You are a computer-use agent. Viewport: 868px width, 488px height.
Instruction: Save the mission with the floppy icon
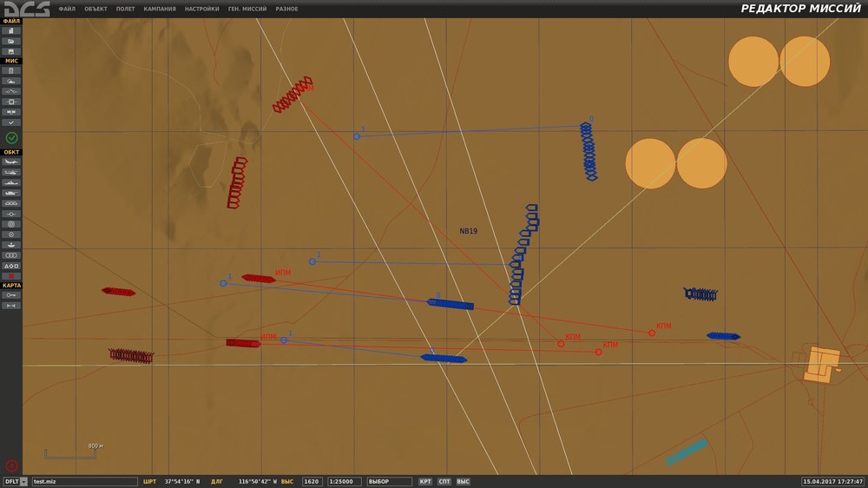coord(11,51)
